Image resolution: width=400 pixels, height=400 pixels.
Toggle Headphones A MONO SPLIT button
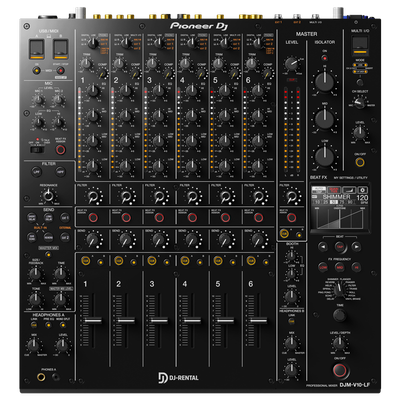(x=63, y=324)
